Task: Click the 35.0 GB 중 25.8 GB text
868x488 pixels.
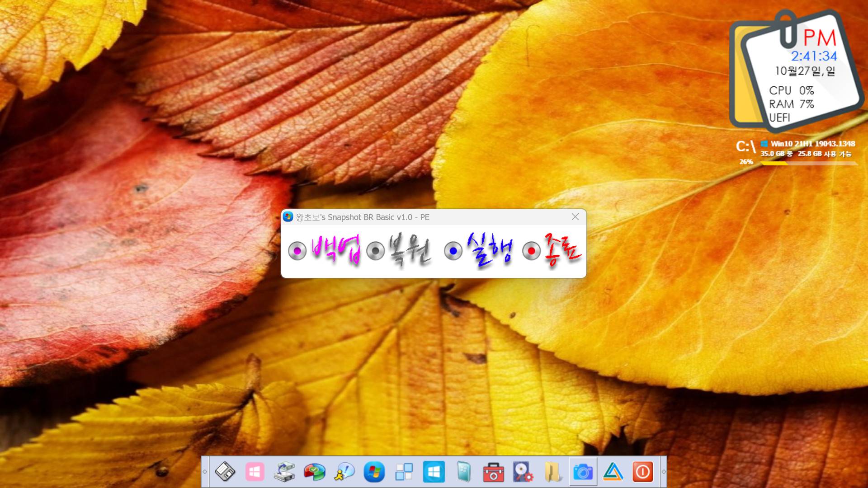Action: [x=806, y=154]
